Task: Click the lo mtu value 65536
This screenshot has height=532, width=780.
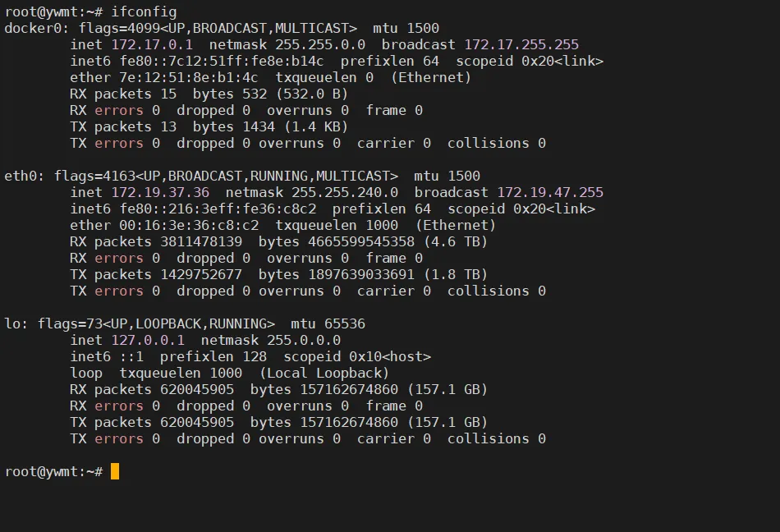Action: (345, 323)
